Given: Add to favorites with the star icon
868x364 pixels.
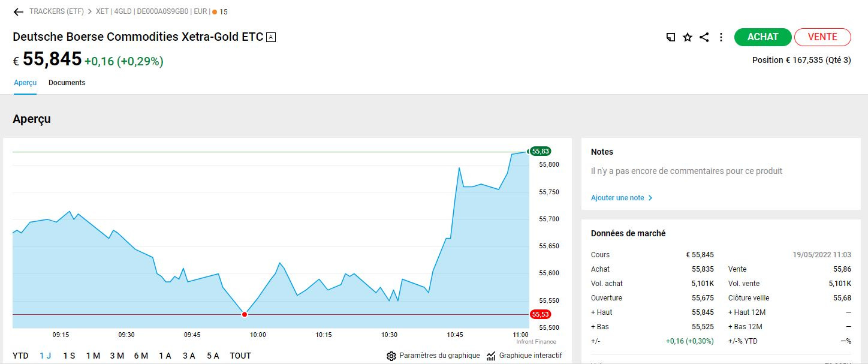Looking at the screenshot, I should (x=688, y=37).
